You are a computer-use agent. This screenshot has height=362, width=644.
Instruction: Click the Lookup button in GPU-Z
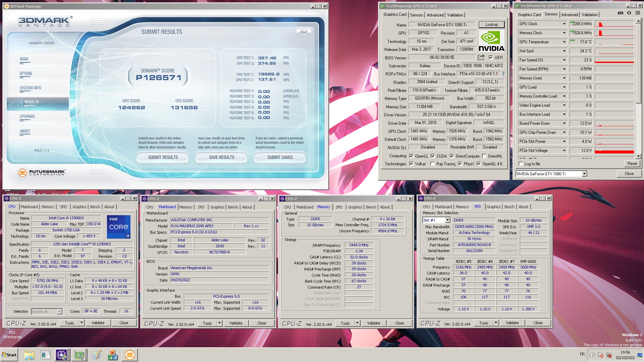click(491, 24)
